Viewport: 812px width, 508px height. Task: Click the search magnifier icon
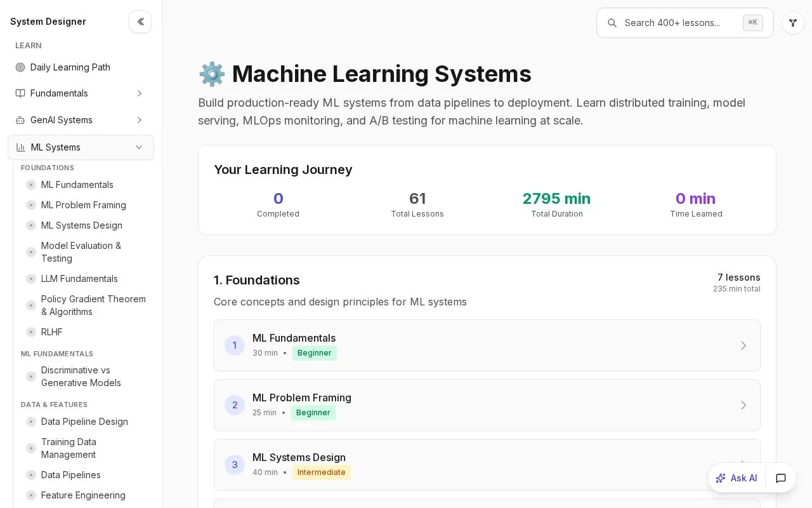click(612, 23)
